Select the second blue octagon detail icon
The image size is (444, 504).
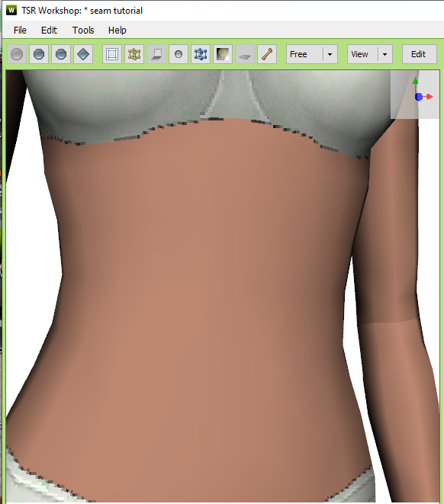tap(61, 54)
